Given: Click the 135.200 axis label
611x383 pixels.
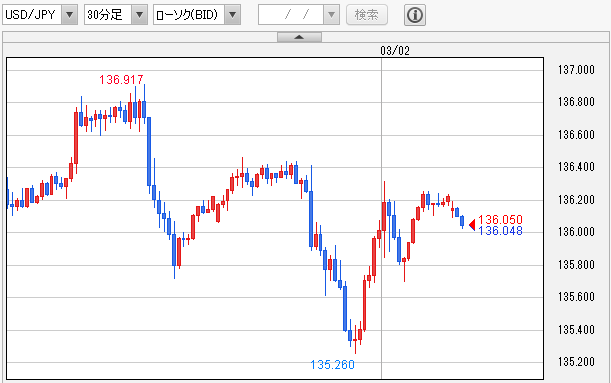Looking at the screenshot, I should point(576,362).
